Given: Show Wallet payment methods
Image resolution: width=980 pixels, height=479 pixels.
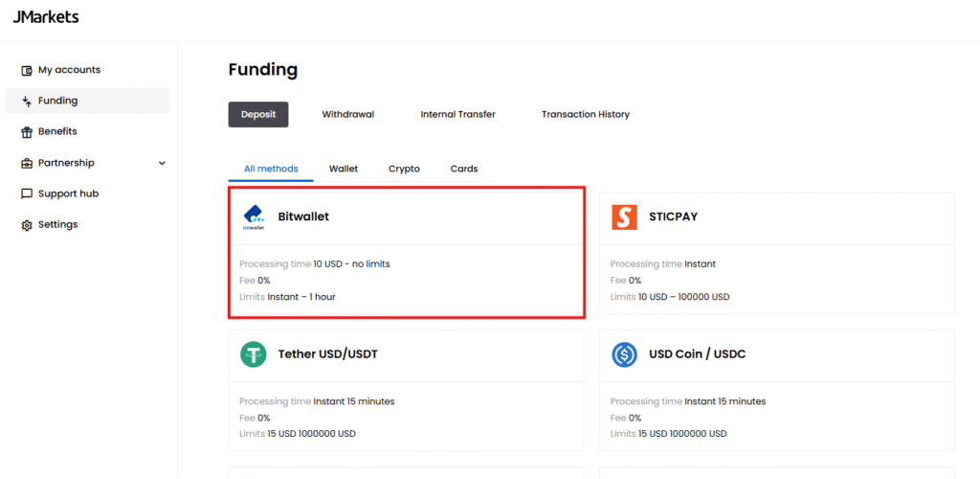Looking at the screenshot, I should pos(344,169).
